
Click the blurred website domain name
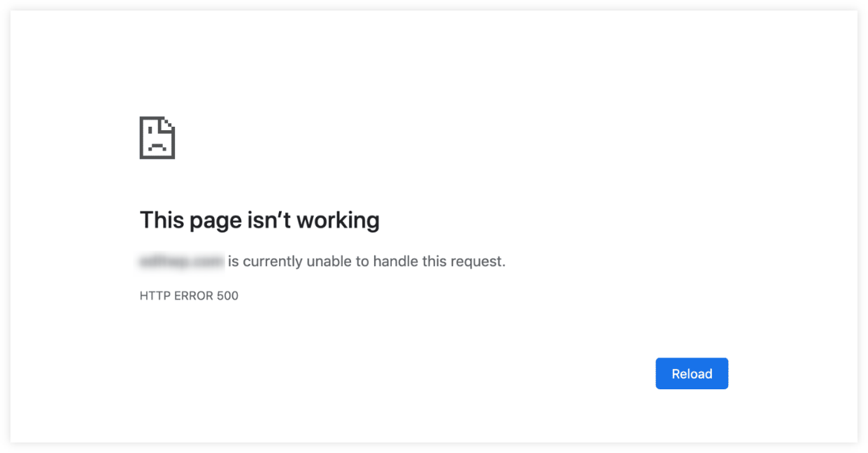[x=180, y=260]
